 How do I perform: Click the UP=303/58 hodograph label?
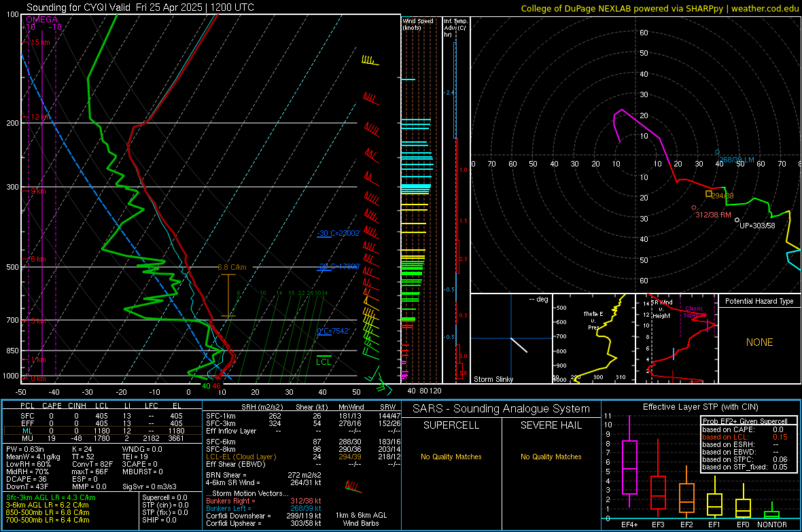757,226
